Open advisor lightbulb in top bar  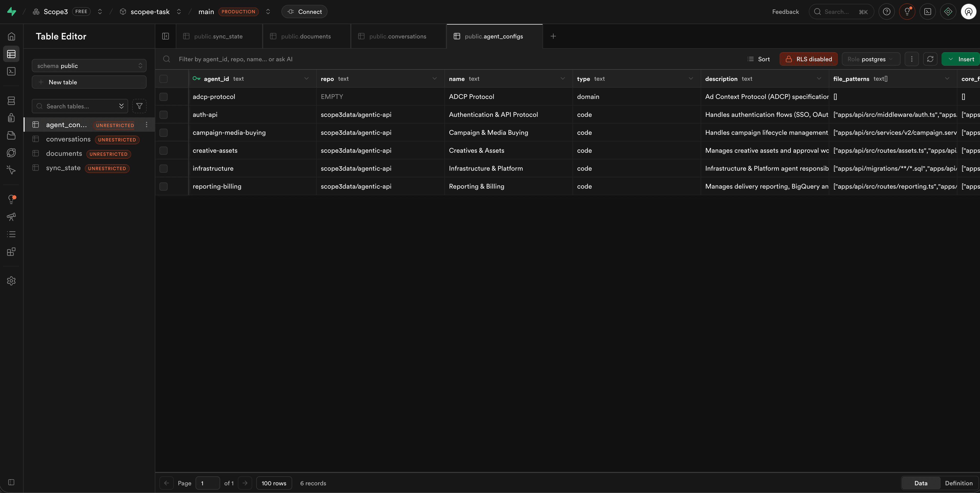[907, 12]
